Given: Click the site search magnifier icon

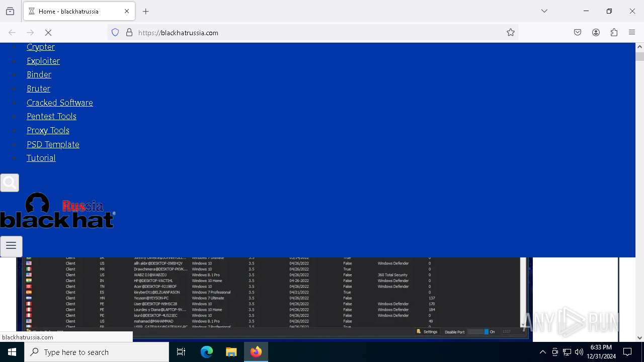Looking at the screenshot, I should point(10,183).
